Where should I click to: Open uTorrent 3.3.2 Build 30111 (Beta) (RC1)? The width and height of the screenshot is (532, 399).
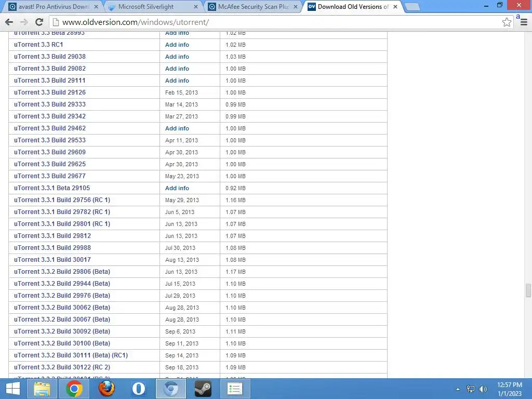coord(71,355)
